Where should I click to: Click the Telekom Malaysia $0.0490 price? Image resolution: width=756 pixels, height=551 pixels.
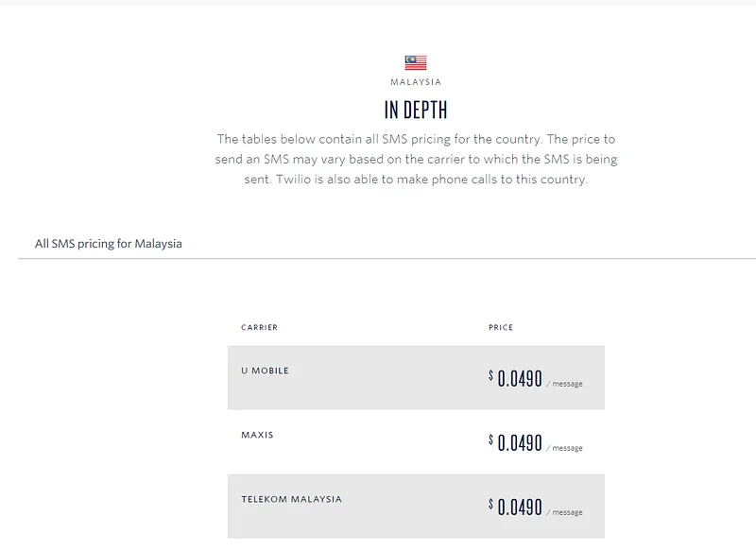point(519,508)
